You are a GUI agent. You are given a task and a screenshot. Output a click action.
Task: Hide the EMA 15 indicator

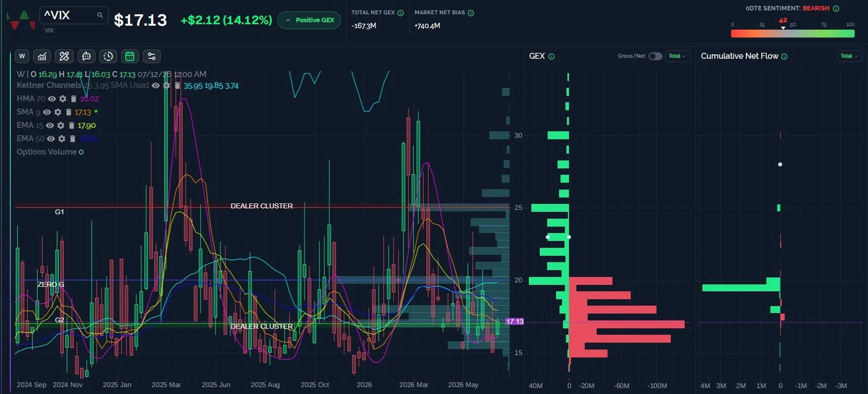[x=50, y=125]
